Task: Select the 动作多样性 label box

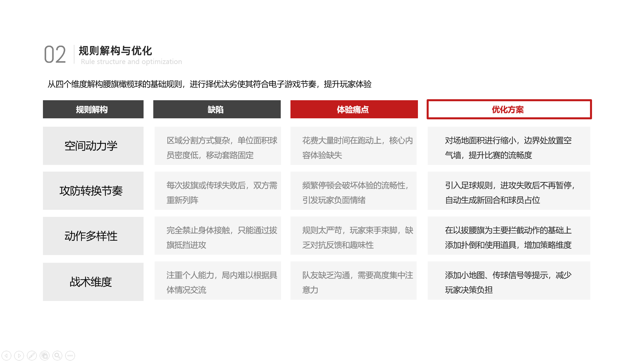Action: [x=93, y=236]
